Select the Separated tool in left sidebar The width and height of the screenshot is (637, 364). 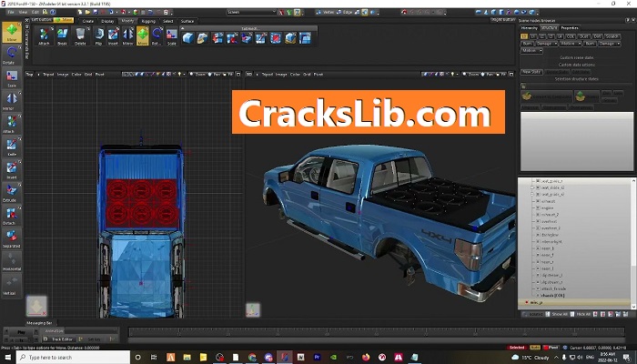(11, 238)
